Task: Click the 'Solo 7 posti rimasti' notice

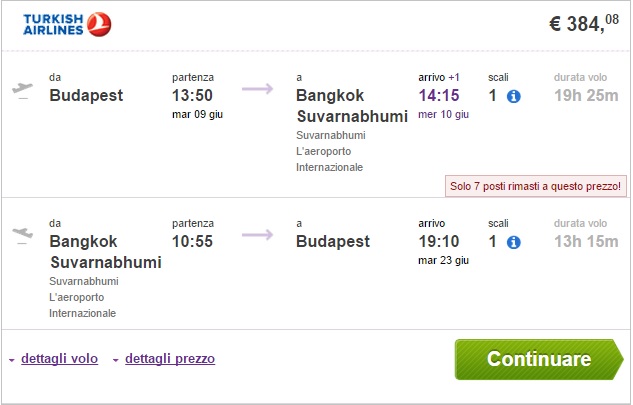Action: click(x=536, y=186)
